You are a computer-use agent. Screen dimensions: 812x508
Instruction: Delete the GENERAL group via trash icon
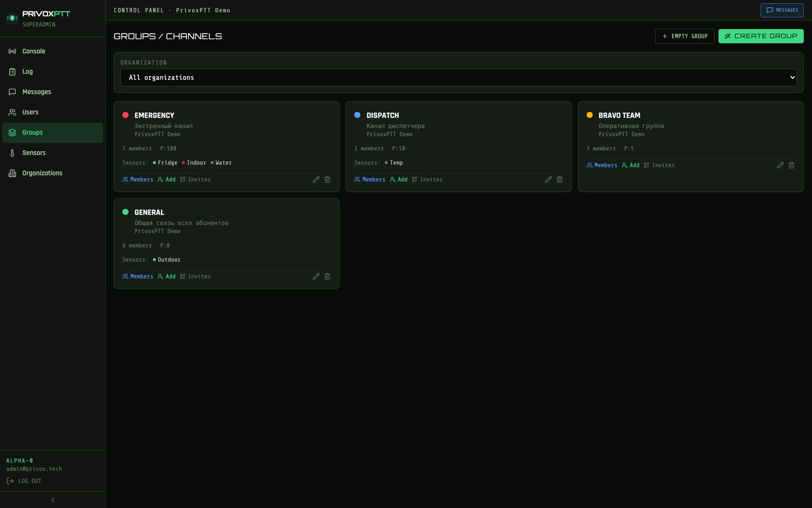(x=327, y=276)
